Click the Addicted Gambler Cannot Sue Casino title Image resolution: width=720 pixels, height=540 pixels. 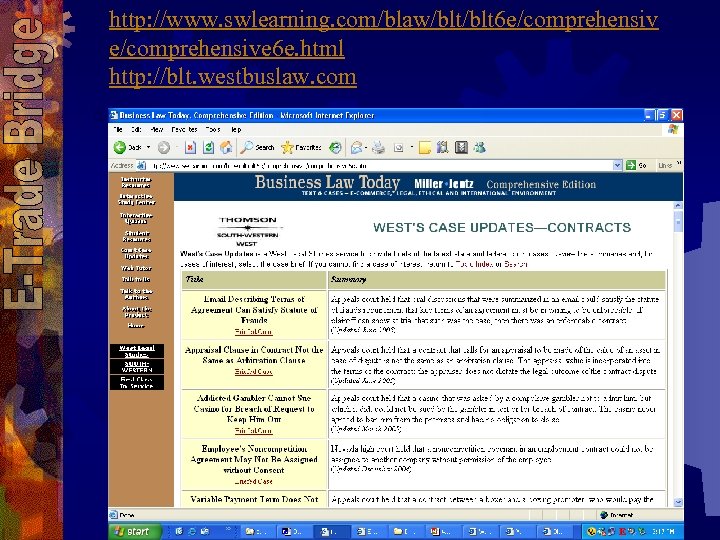coord(254,409)
